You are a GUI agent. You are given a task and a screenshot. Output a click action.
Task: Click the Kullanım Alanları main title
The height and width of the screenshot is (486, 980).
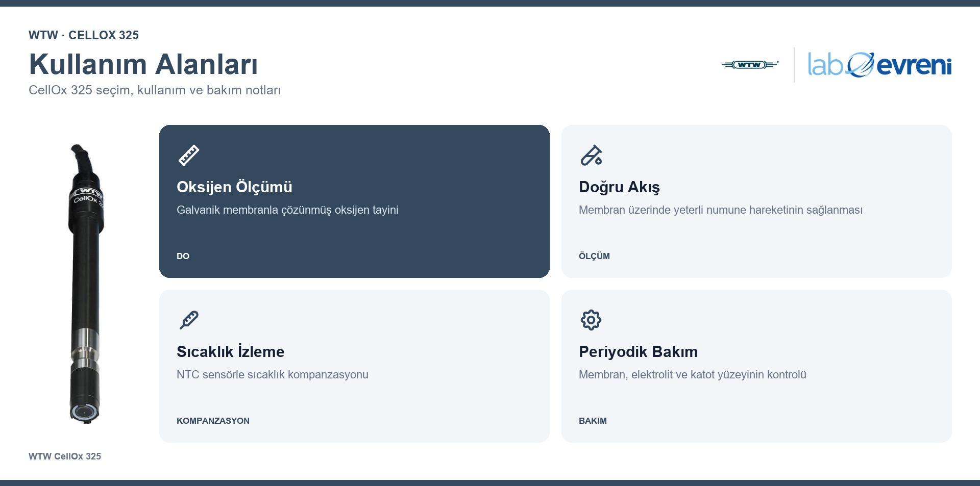click(x=143, y=64)
